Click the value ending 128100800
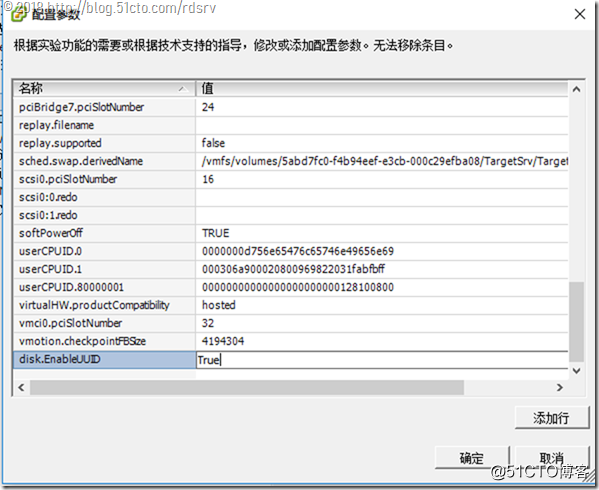This screenshot has height=490, width=599. (298, 287)
